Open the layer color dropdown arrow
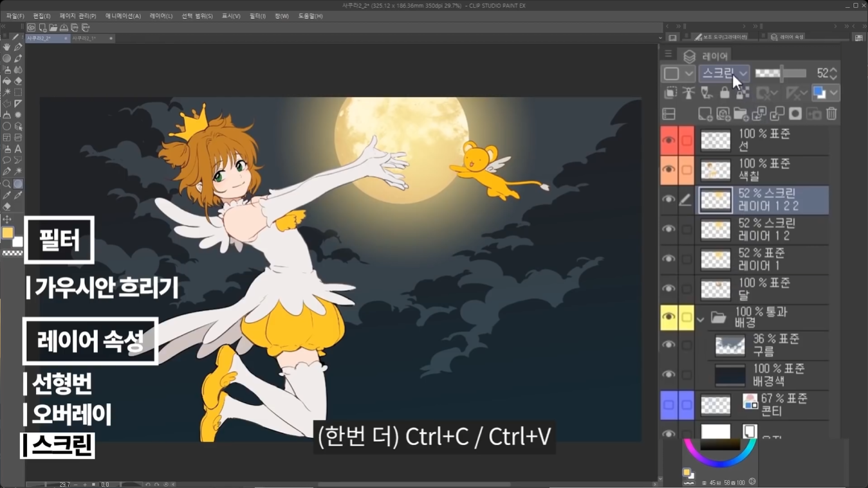 tap(834, 93)
